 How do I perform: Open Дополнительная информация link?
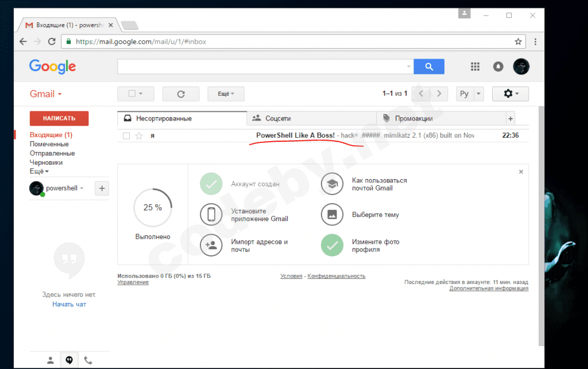coord(489,289)
